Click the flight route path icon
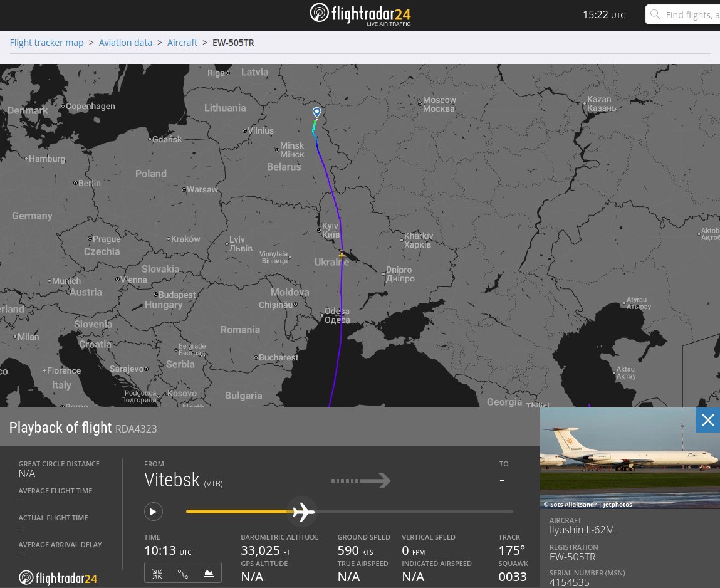Image resolution: width=720 pixels, height=588 pixels. coord(183,573)
